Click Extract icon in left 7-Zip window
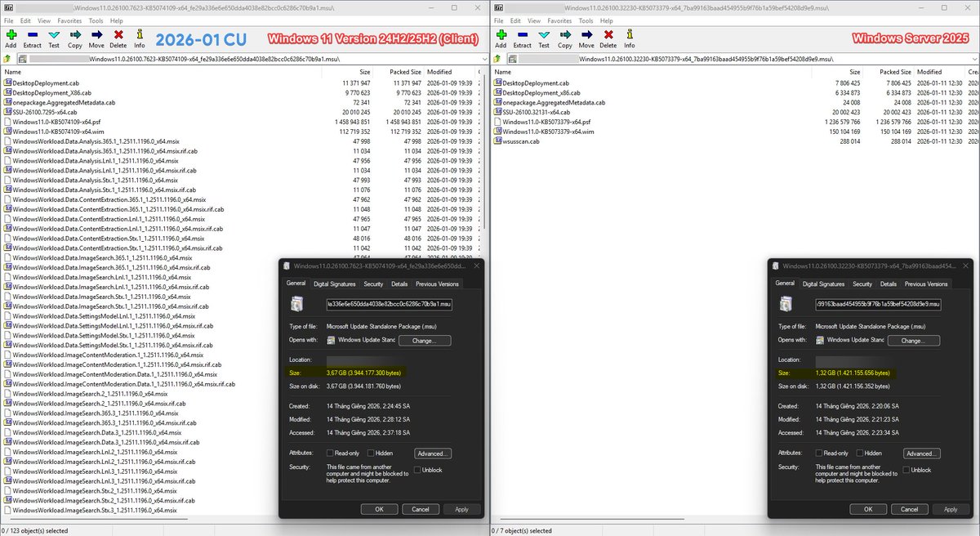Viewport: 980px width, 536px height. pyautogui.click(x=33, y=35)
